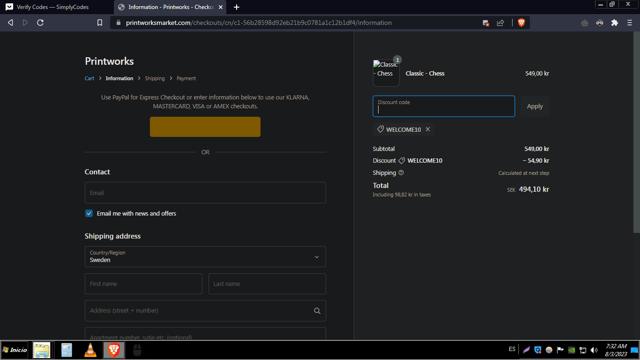Select the Information breadcrumb step
This screenshot has width=640, height=360.
tap(119, 78)
